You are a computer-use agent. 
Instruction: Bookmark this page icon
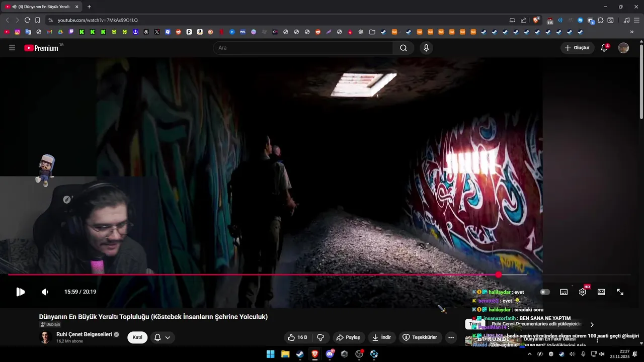(37, 20)
